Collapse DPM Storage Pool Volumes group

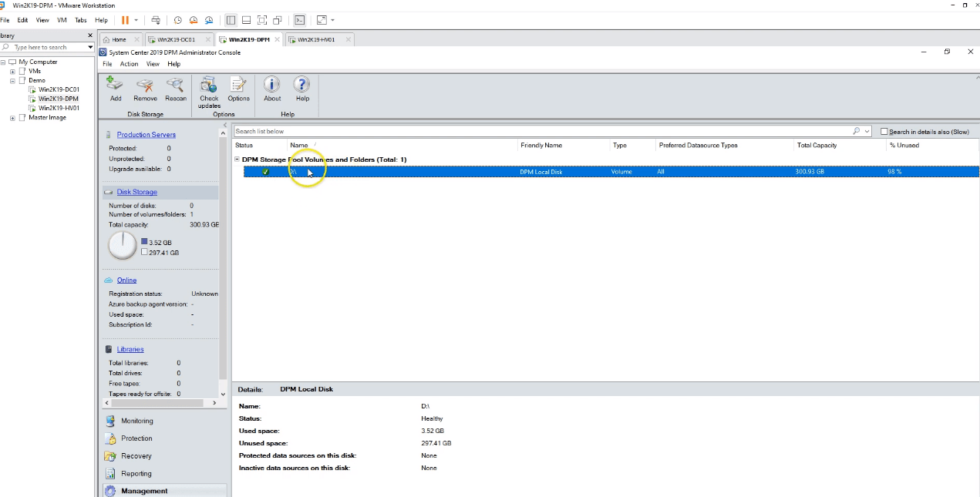pyautogui.click(x=237, y=160)
